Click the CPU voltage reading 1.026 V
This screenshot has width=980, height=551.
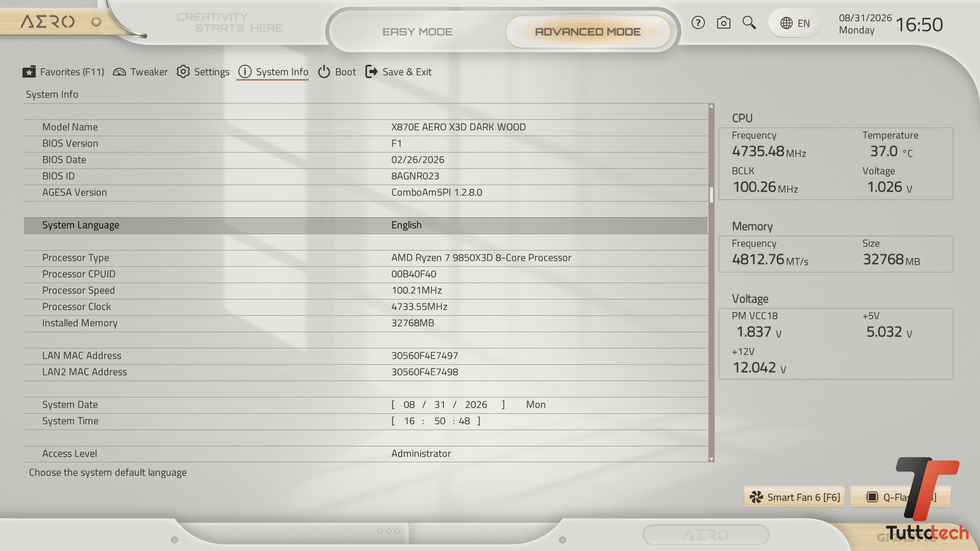(890, 187)
